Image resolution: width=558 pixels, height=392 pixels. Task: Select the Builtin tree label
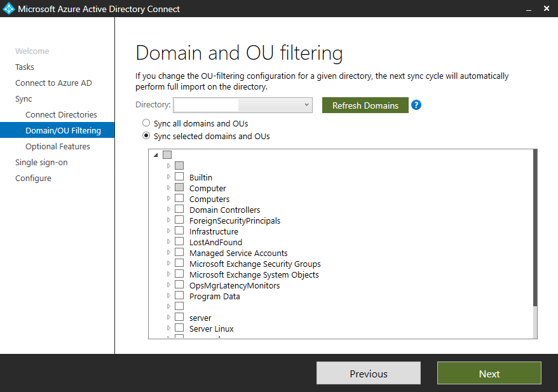(x=201, y=177)
